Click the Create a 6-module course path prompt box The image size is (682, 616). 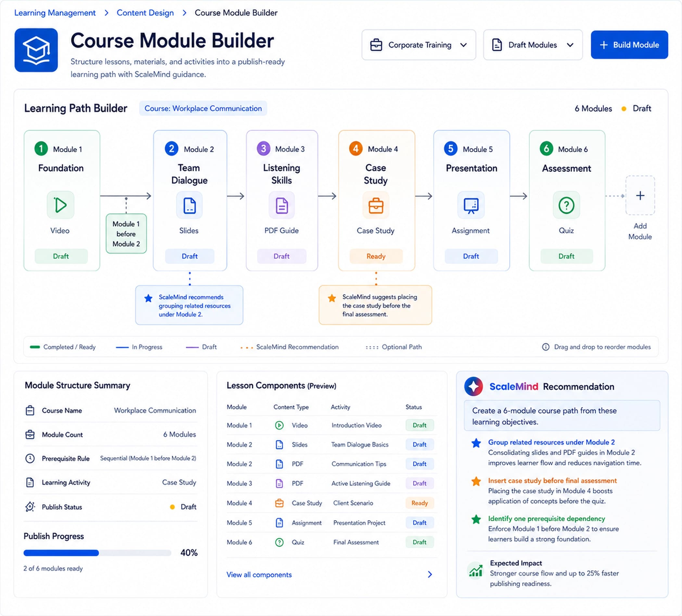point(562,416)
